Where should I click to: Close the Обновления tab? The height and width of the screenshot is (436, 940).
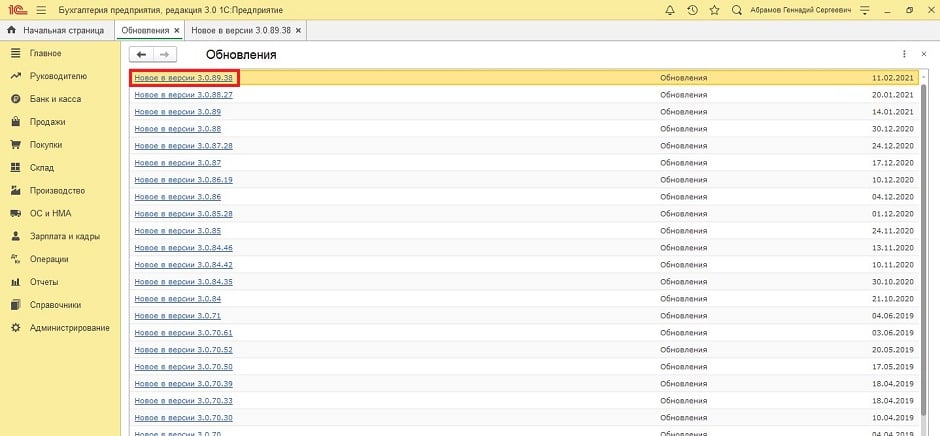(177, 30)
